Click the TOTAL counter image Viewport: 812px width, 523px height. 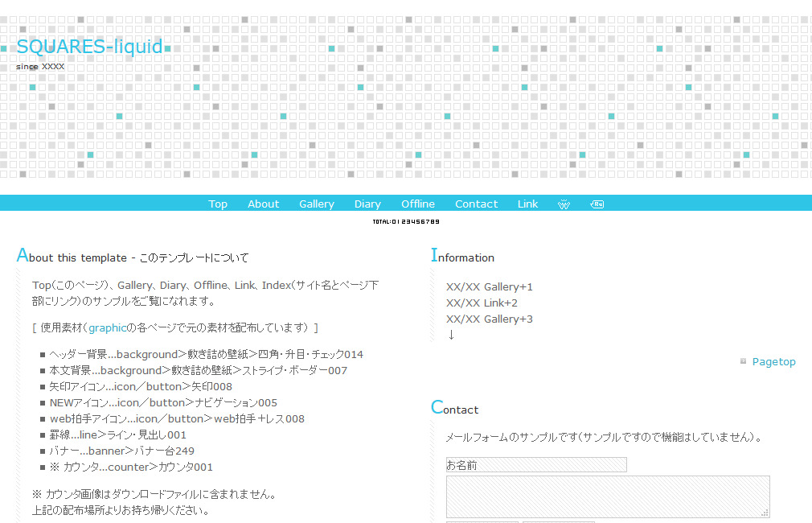(x=406, y=221)
